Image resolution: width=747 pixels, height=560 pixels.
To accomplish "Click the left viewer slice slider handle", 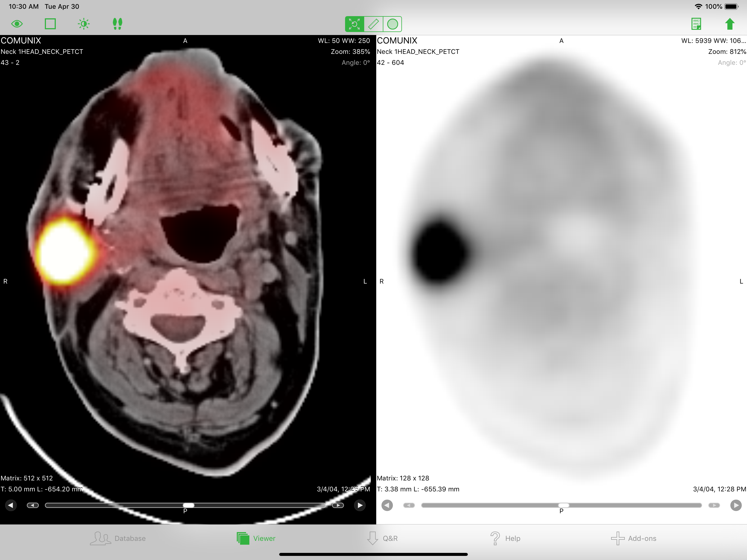I will (188, 505).
